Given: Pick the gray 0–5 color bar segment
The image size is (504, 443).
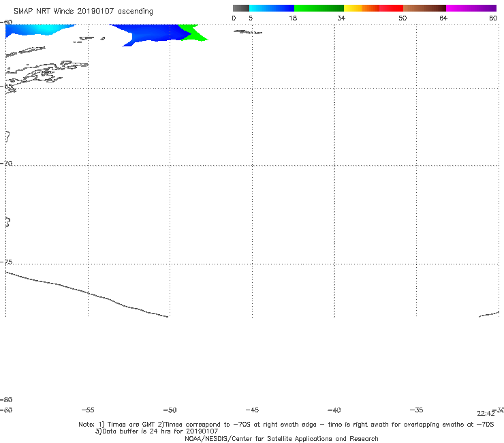Looking at the screenshot, I should (241, 8).
